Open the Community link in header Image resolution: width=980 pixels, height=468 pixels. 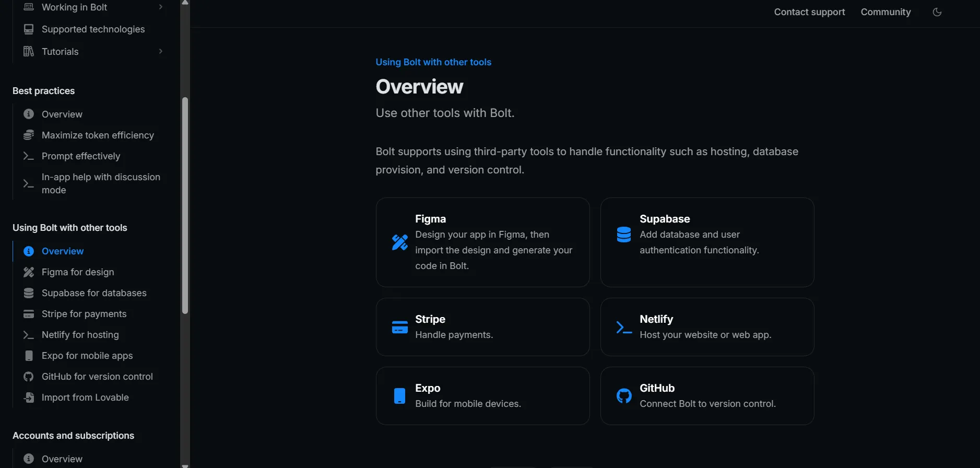point(885,12)
